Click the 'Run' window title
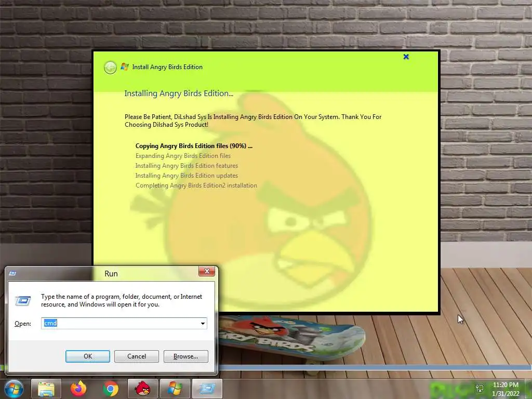532x399 pixels. point(111,274)
